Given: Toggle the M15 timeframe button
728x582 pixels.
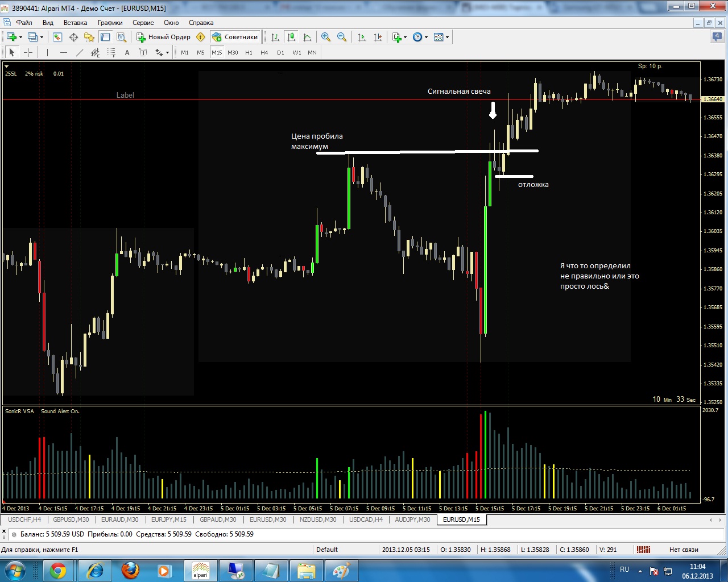Looking at the screenshot, I should coord(217,52).
